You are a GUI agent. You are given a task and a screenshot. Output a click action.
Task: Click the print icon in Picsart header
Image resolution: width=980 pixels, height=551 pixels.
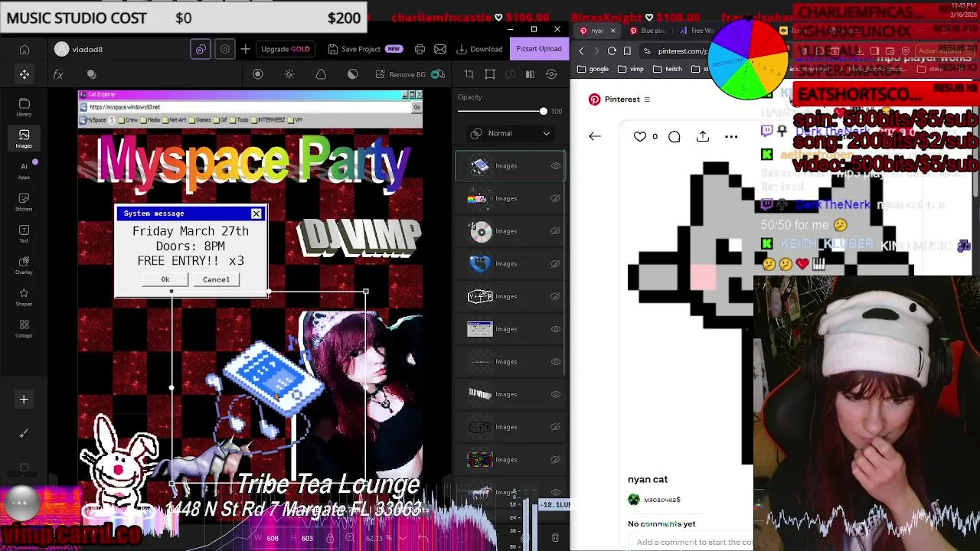click(420, 49)
